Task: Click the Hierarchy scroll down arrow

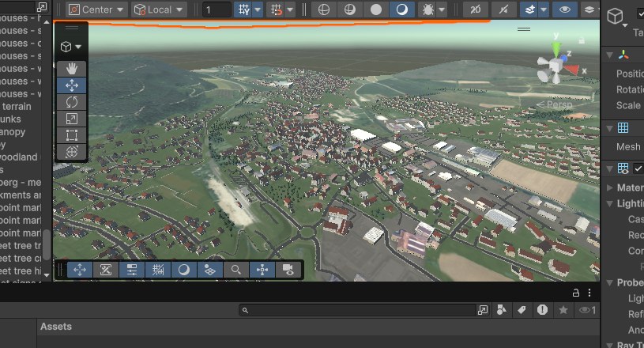Action: (x=47, y=275)
